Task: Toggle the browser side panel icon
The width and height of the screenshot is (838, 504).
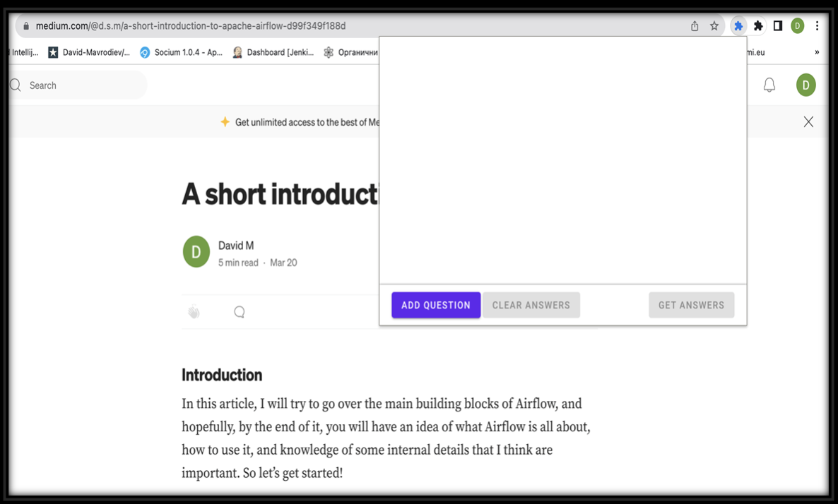Action: [778, 25]
